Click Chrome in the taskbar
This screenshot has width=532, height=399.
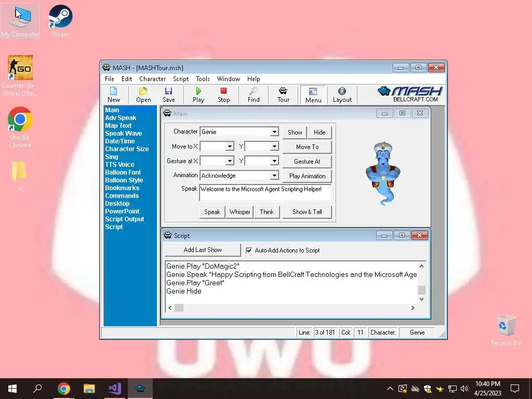point(64,389)
